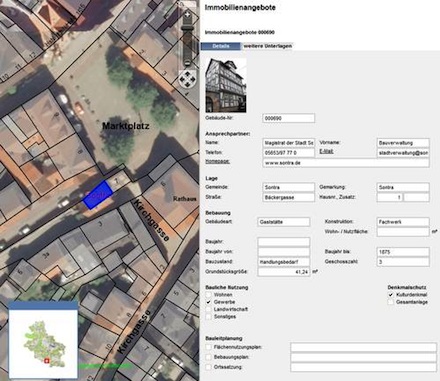The width and height of the screenshot is (440, 381).
Task: Open the half-timbered building photo thumbnail
Action: tap(226, 85)
